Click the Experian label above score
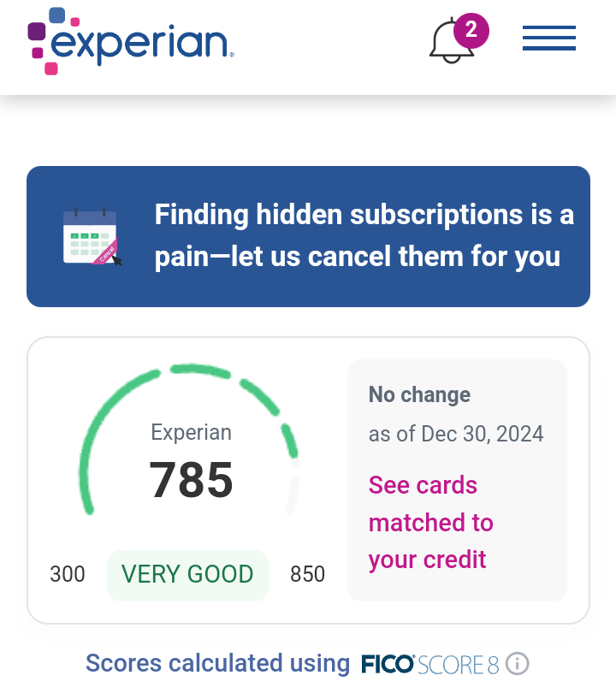Screen dimensions: 616x699 point(191,432)
